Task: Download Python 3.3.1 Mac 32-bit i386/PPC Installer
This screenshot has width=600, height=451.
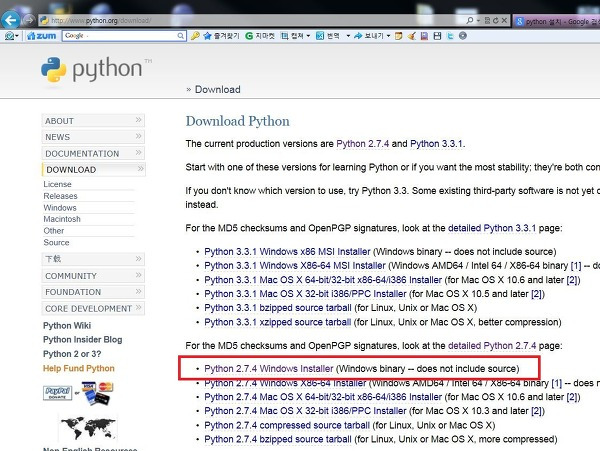Action: [x=305, y=294]
